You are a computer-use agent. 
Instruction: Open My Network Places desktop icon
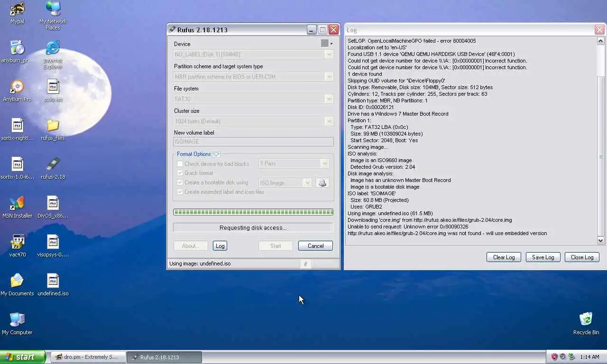click(x=53, y=9)
